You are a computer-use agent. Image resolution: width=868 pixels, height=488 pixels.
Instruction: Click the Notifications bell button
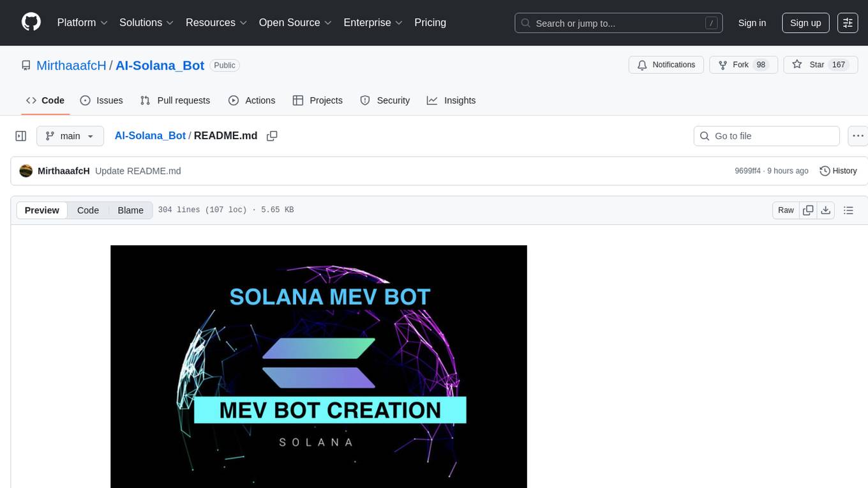point(666,65)
